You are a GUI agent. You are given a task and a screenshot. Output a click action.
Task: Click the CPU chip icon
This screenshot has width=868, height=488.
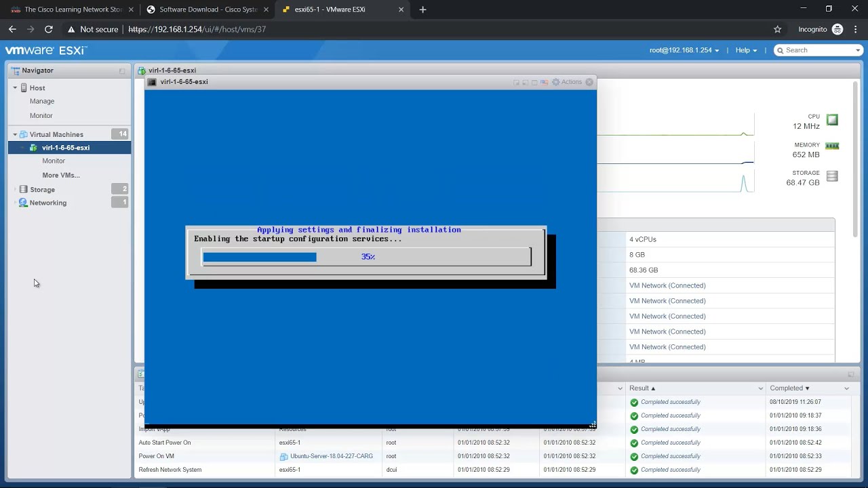coord(832,120)
